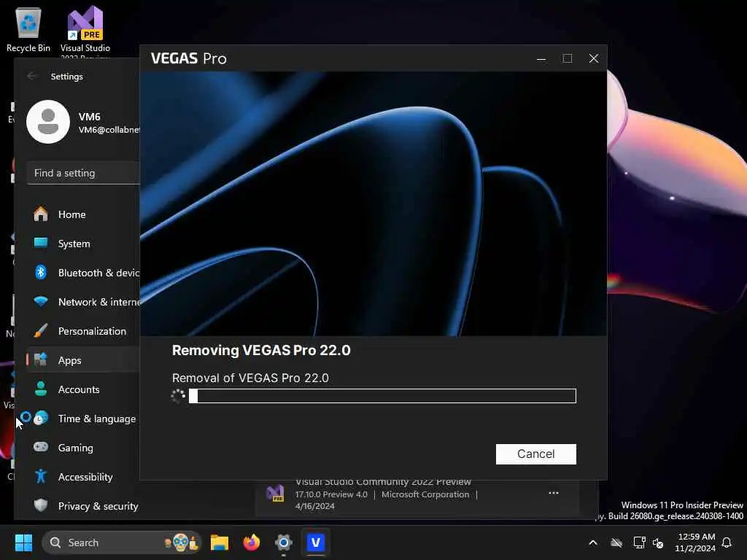Click the Bluetooth icon in sidebar
The width and height of the screenshot is (747, 560).
click(x=41, y=272)
